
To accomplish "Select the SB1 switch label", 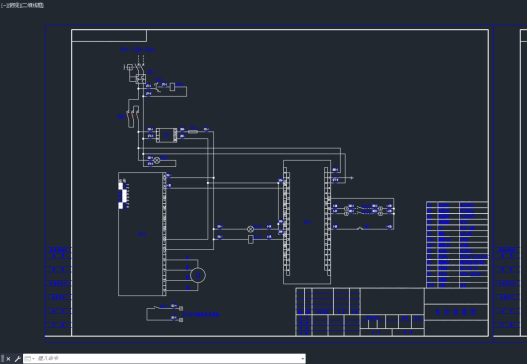I will tap(367, 227).
